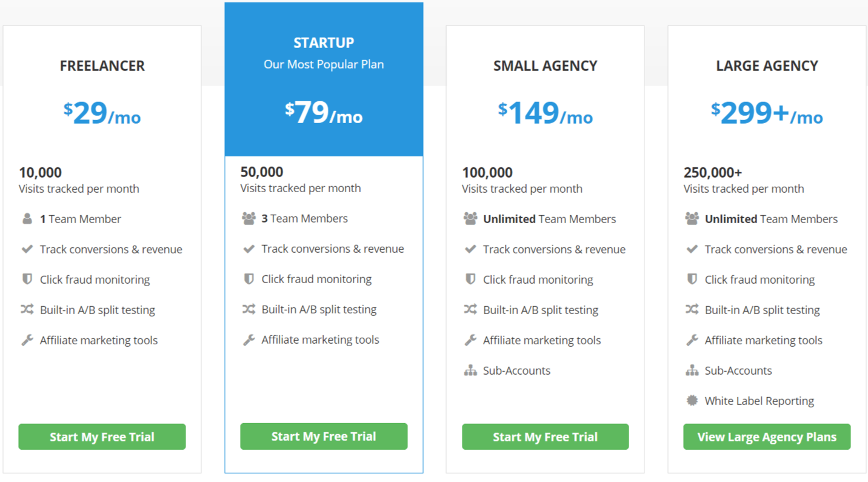Viewport: 868px width, 482px height.
Task: Click the wrench icon in Small Agency plan
Action: [470, 340]
